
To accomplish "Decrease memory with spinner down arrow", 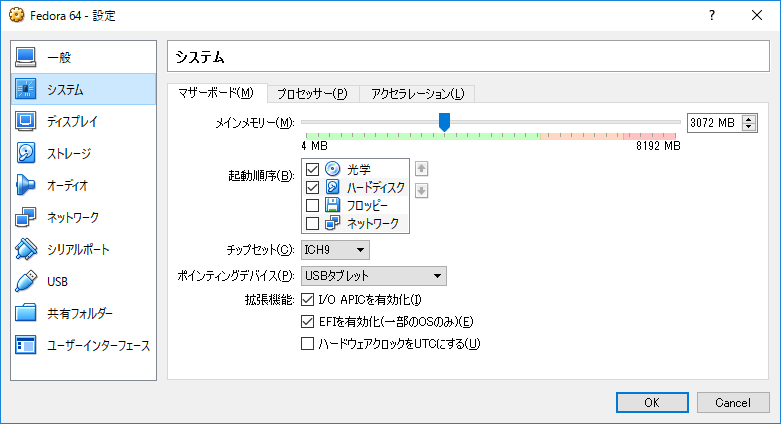I will coord(749,127).
